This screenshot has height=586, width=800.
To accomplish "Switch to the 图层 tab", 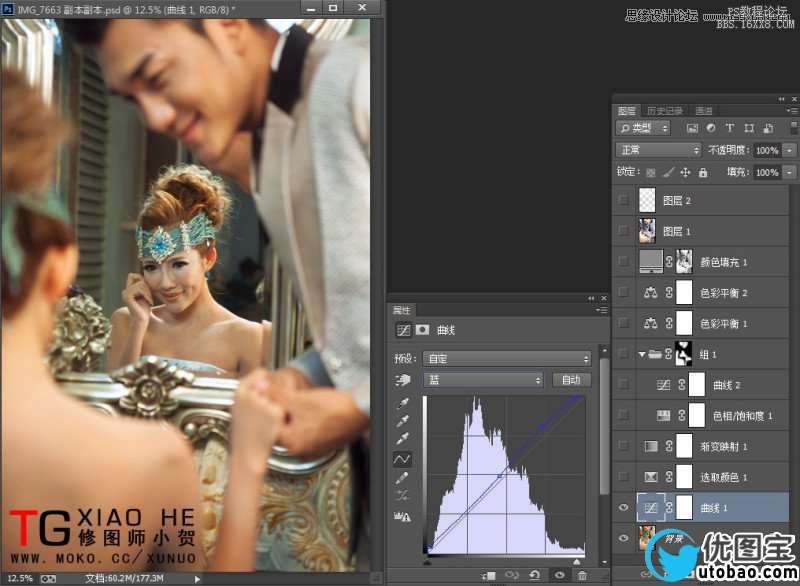I will [x=627, y=111].
